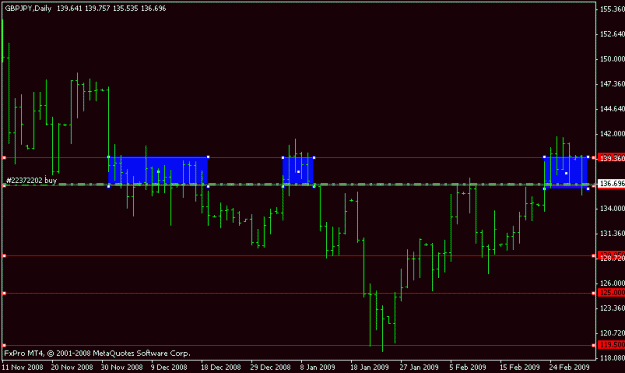Click the 155.360 price scale value

612,9
